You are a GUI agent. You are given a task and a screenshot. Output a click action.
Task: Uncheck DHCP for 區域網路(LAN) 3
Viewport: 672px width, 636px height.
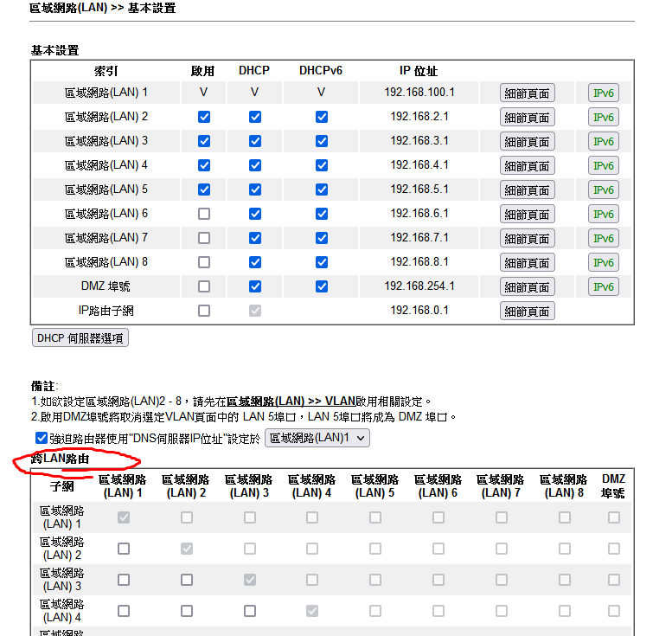[x=255, y=141]
